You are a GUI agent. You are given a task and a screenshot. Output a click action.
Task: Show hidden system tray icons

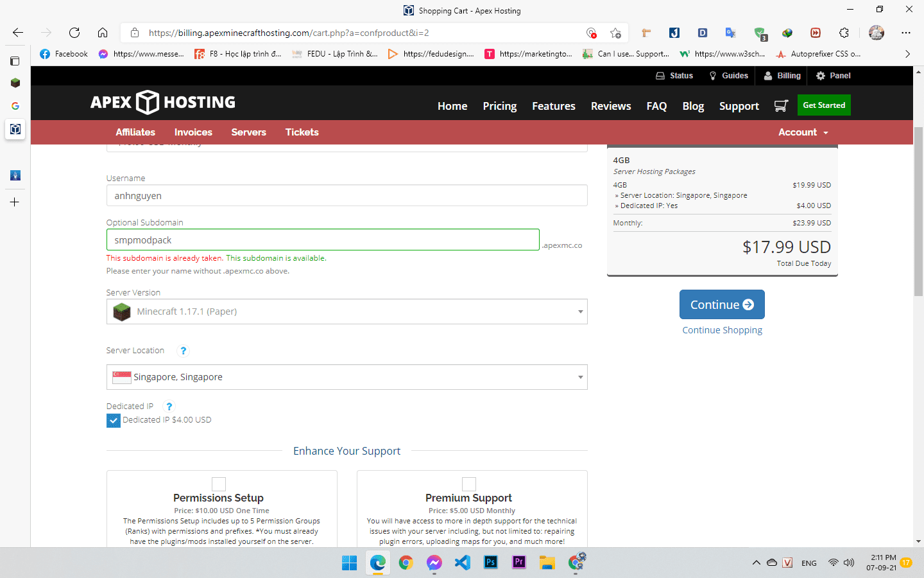click(x=757, y=563)
